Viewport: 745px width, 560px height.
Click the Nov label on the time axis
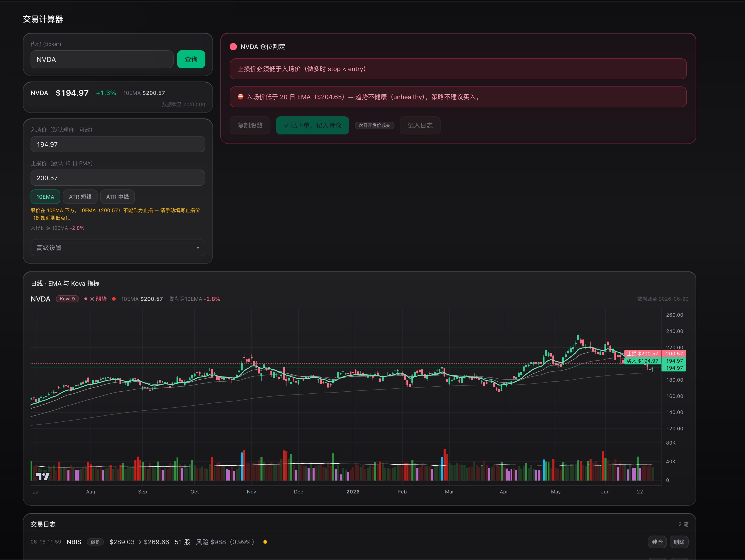click(x=251, y=492)
